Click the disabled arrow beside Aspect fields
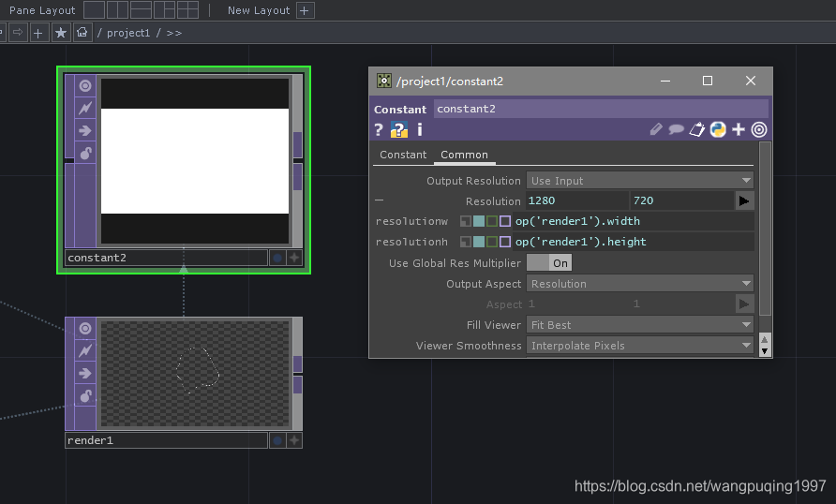 744,304
